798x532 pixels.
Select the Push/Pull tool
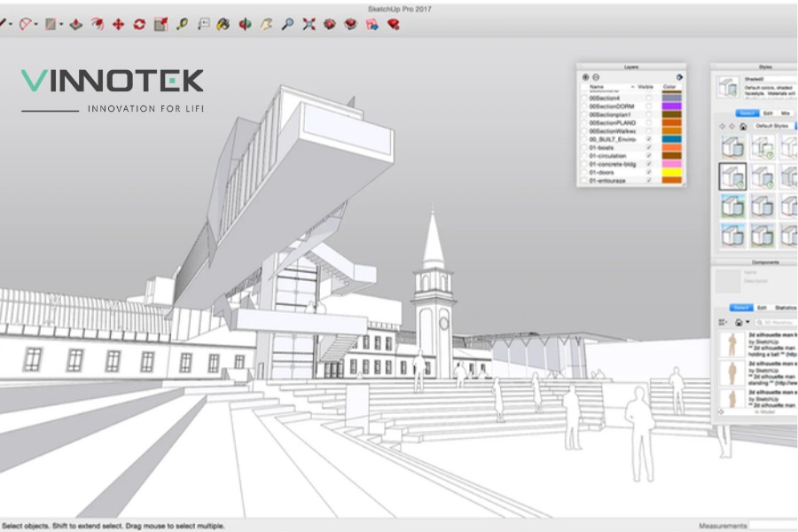[x=76, y=24]
